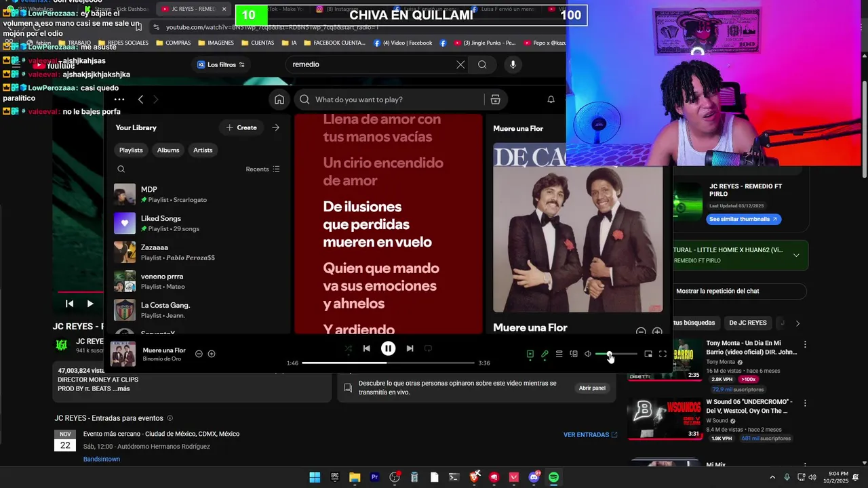Filter library by Playlists

pyautogui.click(x=131, y=150)
